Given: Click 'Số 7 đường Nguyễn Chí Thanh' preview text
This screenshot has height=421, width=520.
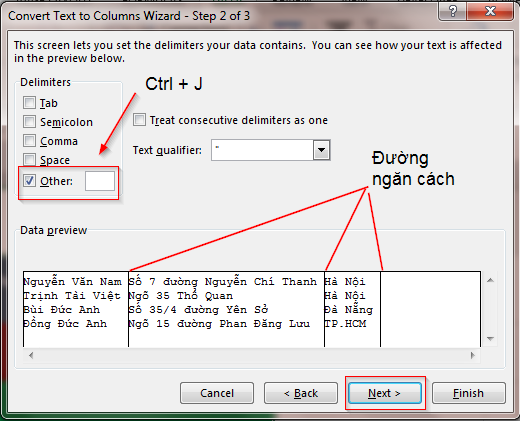Looking at the screenshot, I should (x=223, y=282).
